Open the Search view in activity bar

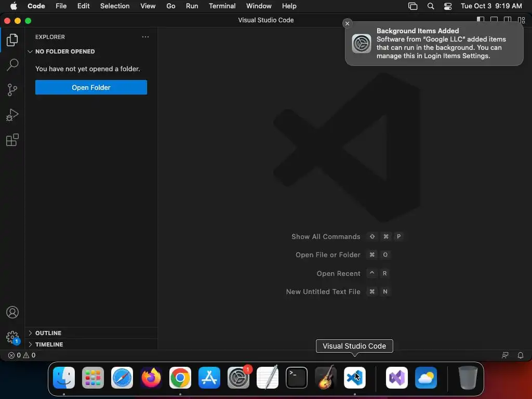(x=12, y=65)
